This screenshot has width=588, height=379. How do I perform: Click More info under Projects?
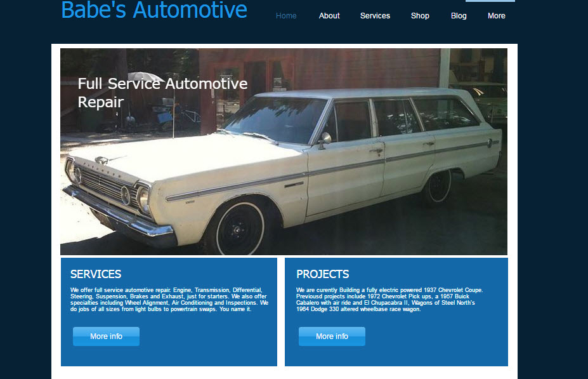[x=332, y=336]
